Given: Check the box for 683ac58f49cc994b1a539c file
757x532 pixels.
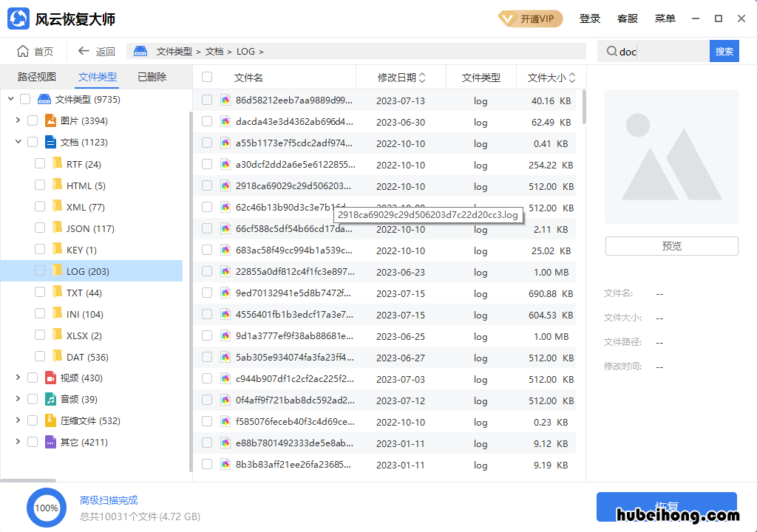Looking at the screenshot, I should tap(207, 250).
